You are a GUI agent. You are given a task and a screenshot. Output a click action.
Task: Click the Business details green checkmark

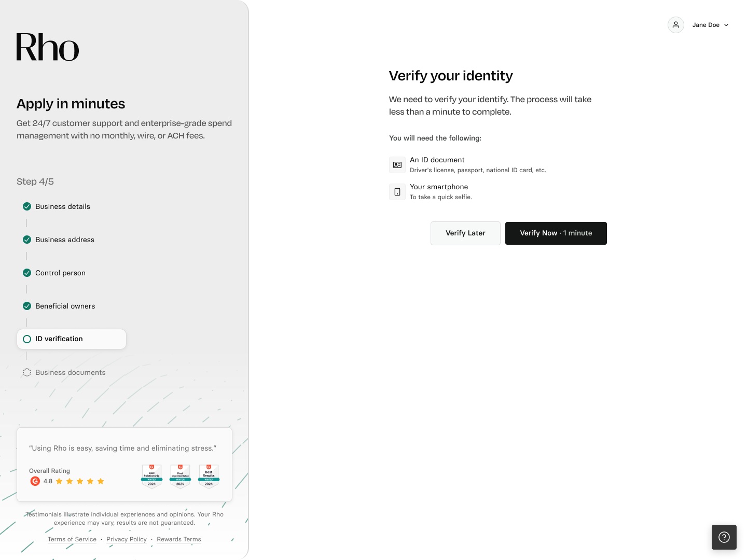(x=27, y=206)
